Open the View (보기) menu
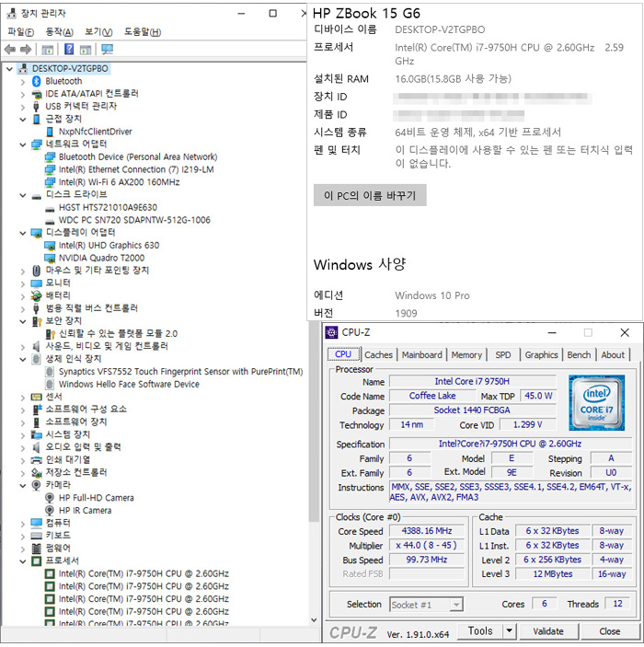 coord(98,32)
